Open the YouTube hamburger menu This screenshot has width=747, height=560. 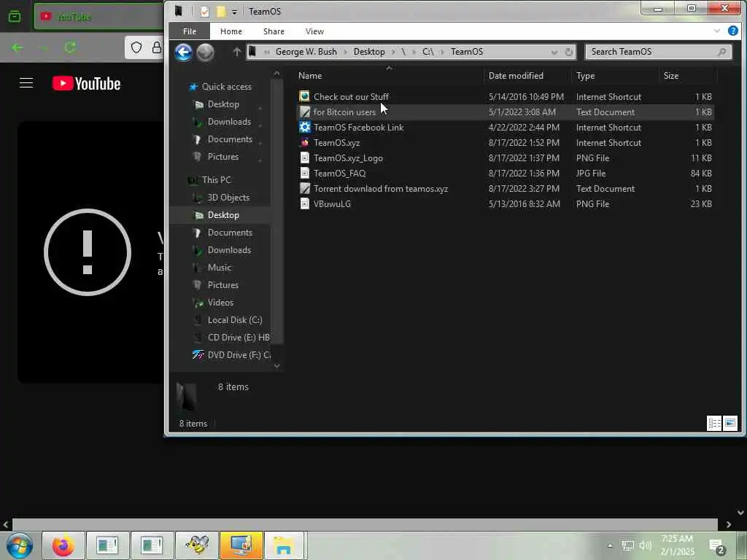pos(26,83)
